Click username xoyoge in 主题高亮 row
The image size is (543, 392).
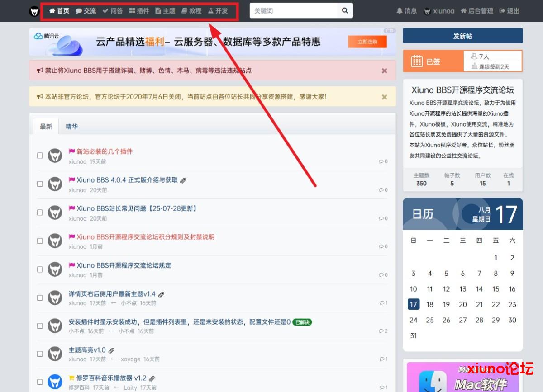[131, 359]
